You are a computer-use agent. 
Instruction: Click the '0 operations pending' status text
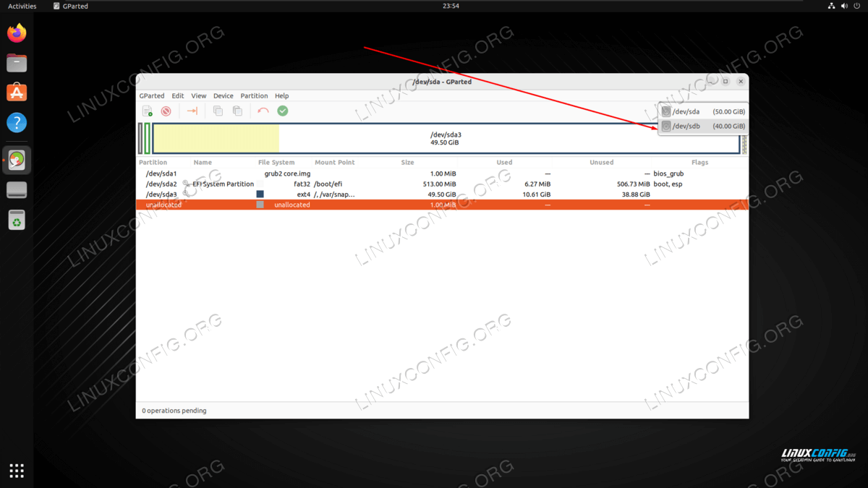[x=174, y=411]
